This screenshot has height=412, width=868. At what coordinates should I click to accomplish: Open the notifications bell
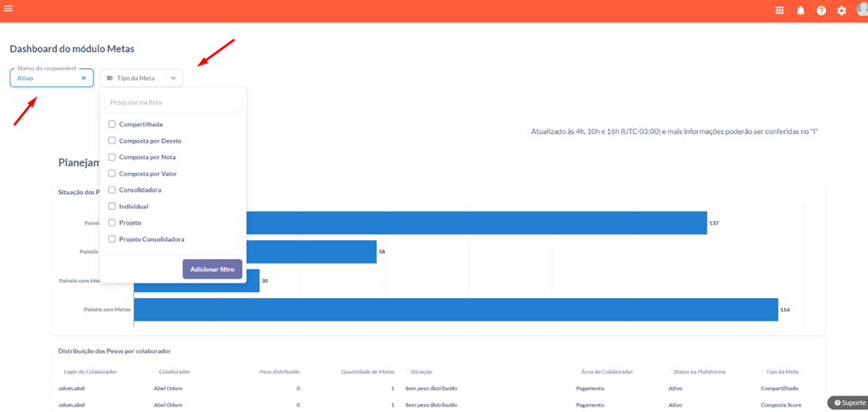[801, 10]
